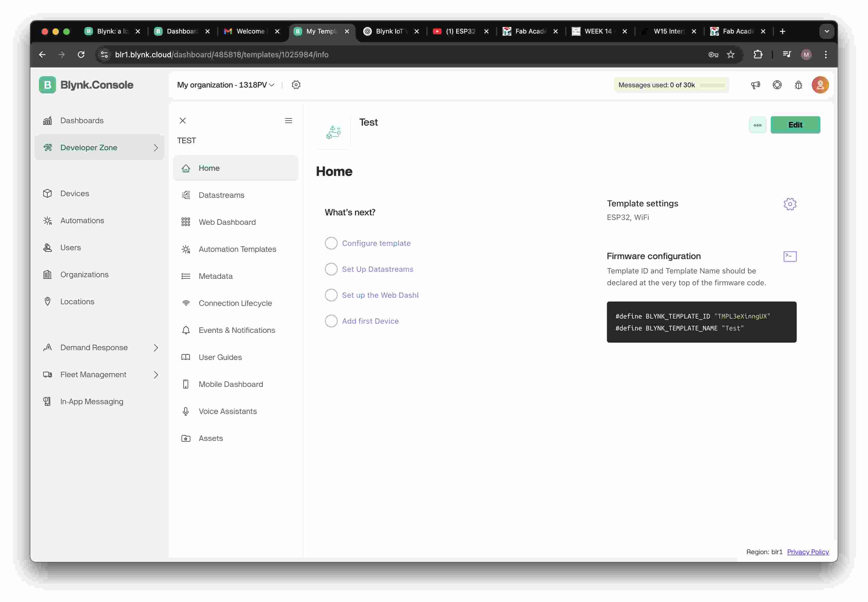Open the three-dots more actions button
This screenshot has width=868, height=602.
[757, 125]
